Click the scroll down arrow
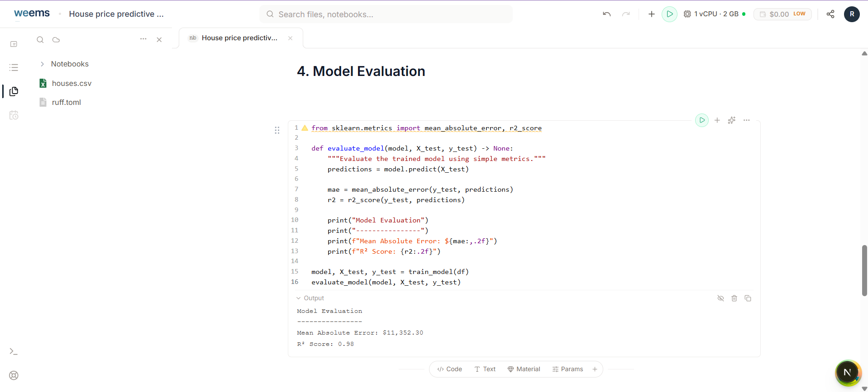 click(864, 388)
